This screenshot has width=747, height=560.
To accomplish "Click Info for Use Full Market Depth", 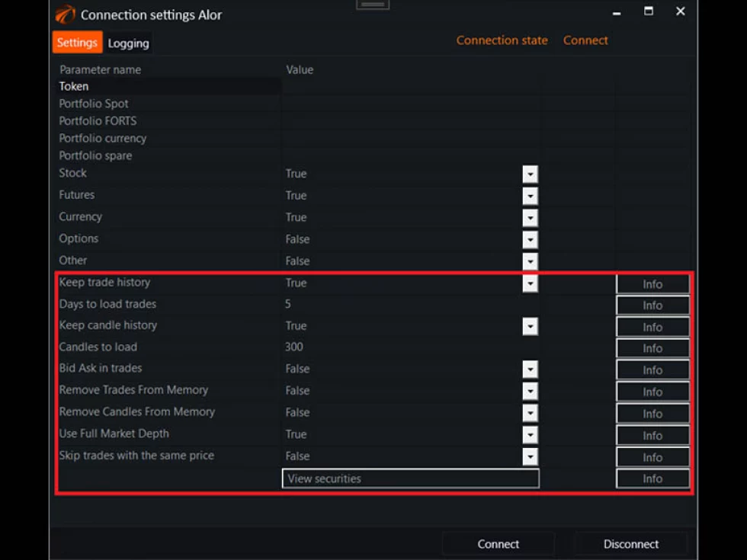I will (x=652, y=436).
